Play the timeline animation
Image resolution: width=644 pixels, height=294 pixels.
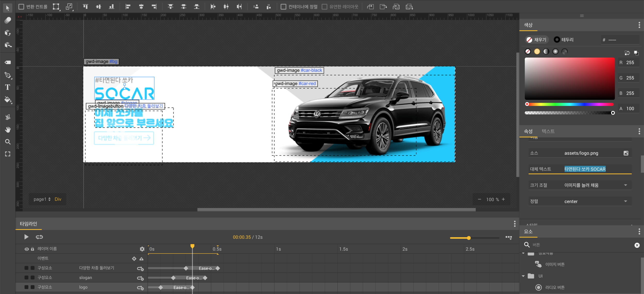[x=26, y=237]
